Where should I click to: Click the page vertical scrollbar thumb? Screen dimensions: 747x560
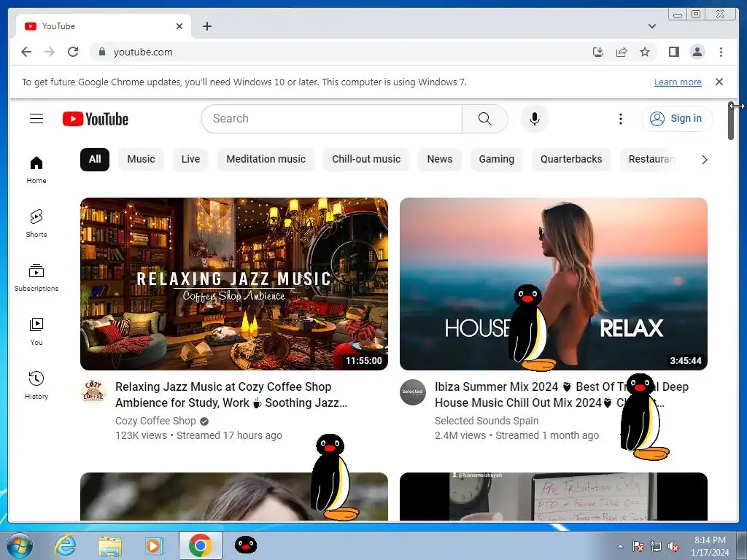[x=731, y=121]
